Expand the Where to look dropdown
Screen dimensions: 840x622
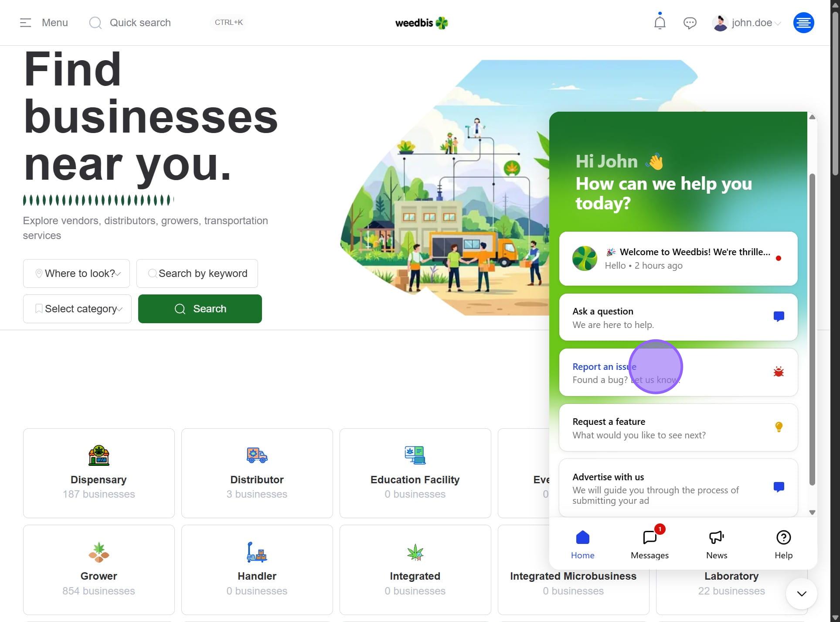pos(76,273)
